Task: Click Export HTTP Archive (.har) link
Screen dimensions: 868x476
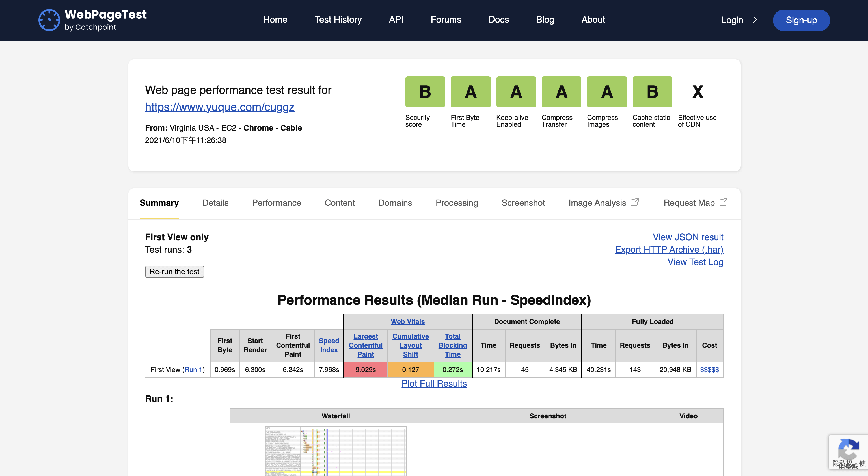Action: (669, 250)
